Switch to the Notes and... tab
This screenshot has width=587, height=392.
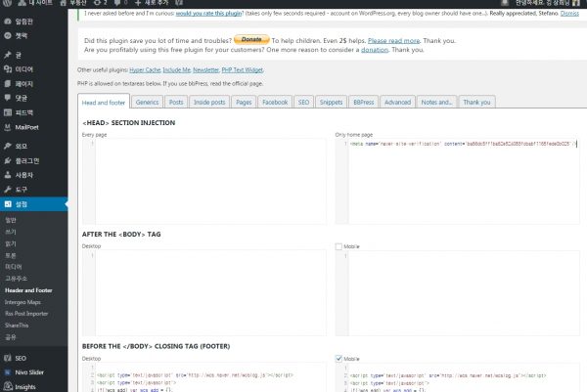pos(436,102)
